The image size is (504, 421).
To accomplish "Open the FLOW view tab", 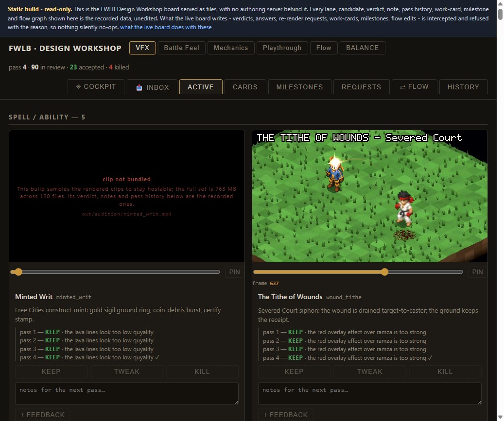I will point(414,87).
